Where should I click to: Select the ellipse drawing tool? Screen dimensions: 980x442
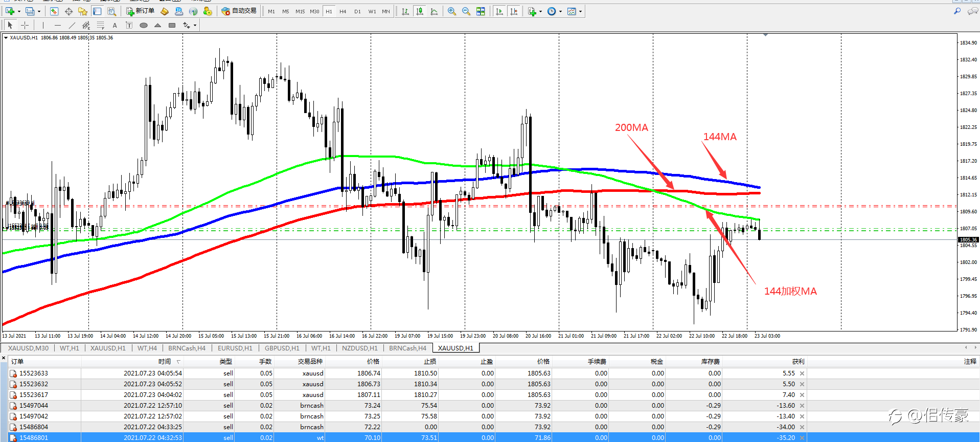coord(144,25)
